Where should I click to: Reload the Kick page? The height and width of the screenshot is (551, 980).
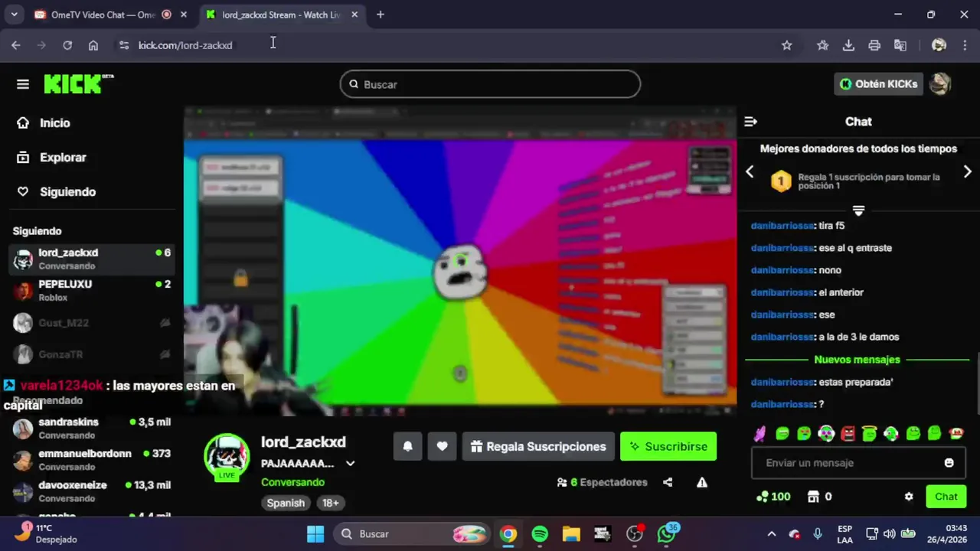(x=67, y=45)
